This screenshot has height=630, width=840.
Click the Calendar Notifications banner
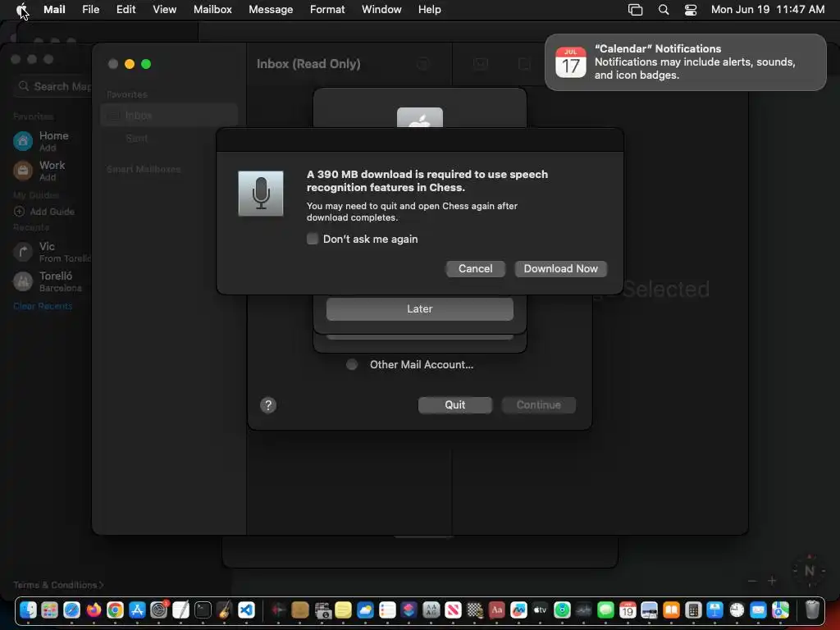[685, 62]
